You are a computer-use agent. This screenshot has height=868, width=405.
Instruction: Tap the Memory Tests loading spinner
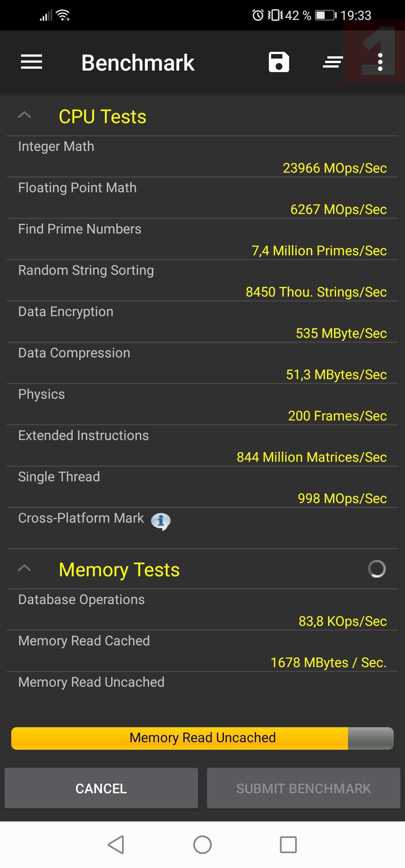pyautogui.click(x=376, y=569)
